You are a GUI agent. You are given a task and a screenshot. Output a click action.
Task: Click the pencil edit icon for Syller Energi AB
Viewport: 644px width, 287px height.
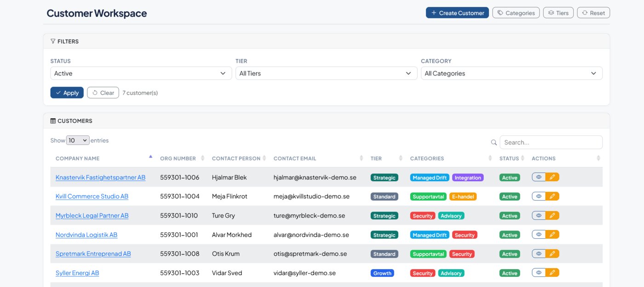tap(553, 272)
